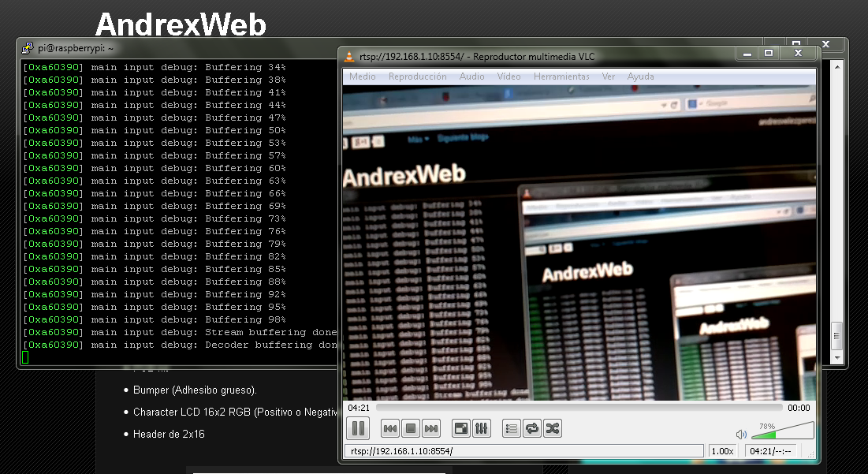
Task: Click the 1.00x playback speed button
Action: [723, 450]
